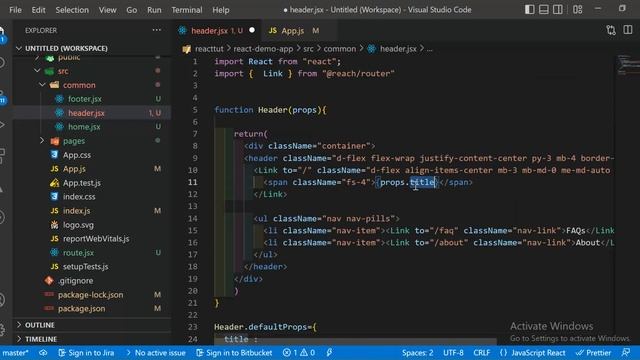Change encoding via UTF-8
Image resolution: width=640 pixels, height=360 pixels.
click(x=453, y=353)
